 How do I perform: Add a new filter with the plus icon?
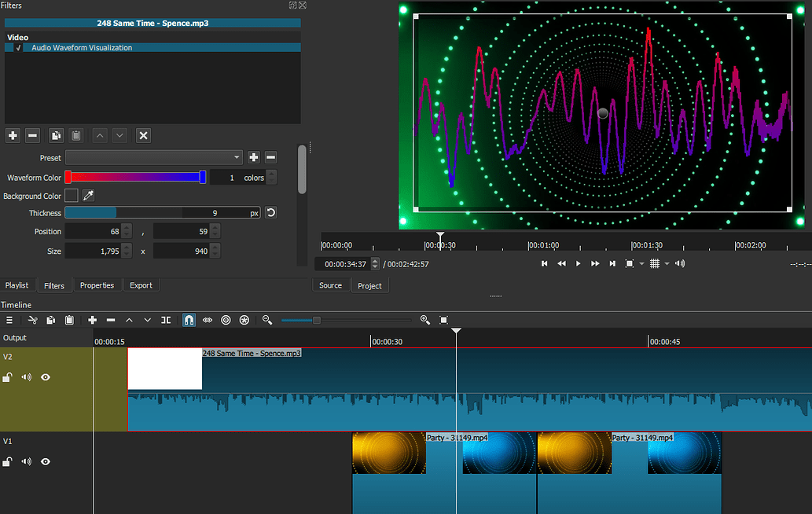tap(13, 135)
